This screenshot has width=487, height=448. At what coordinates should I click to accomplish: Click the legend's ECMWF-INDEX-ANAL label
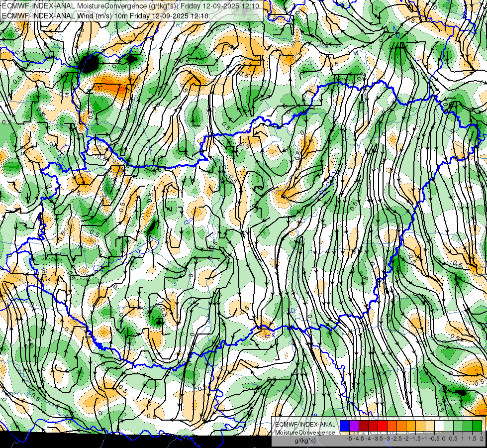tap(305, 425)
